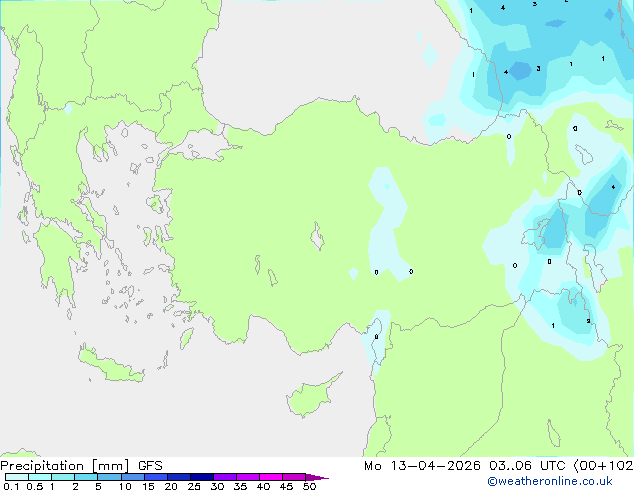Select the 35 to 40 legend color swatch

(247, 477)
